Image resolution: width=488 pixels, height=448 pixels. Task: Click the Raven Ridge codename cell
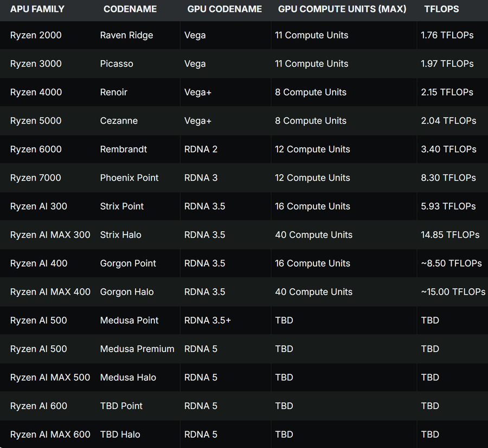click(126, 35)
